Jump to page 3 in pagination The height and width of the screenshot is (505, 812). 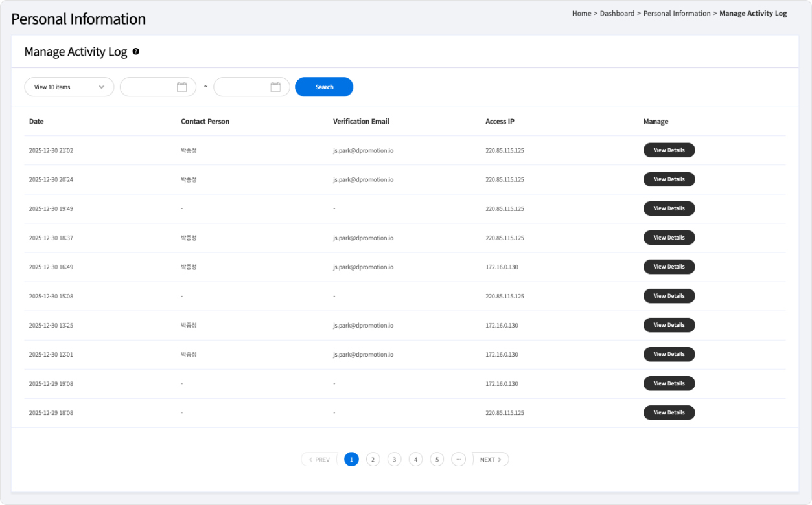[x=394, y=460]
